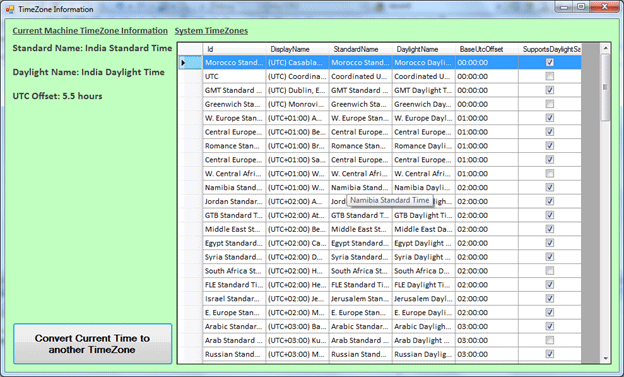Image resolution: width=624 pixels, height=377 pixels.
Task: Sort grid by StandardName column header
Action: point(361,49)
